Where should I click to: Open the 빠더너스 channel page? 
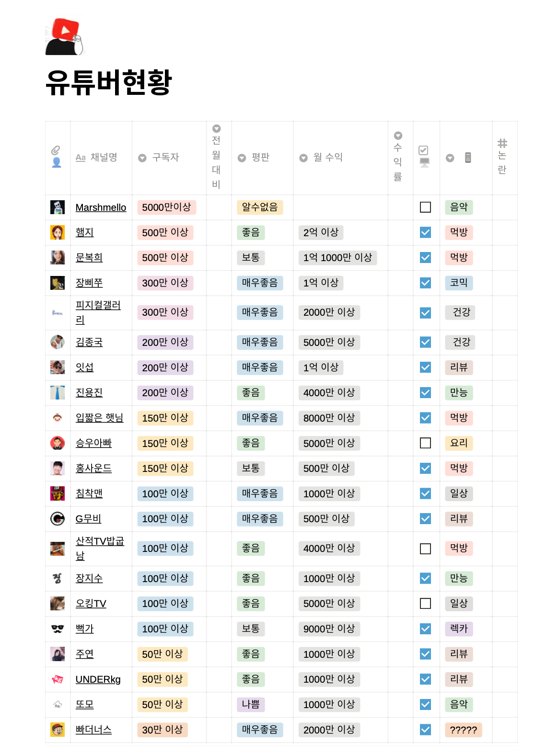[x=93, y=730]
